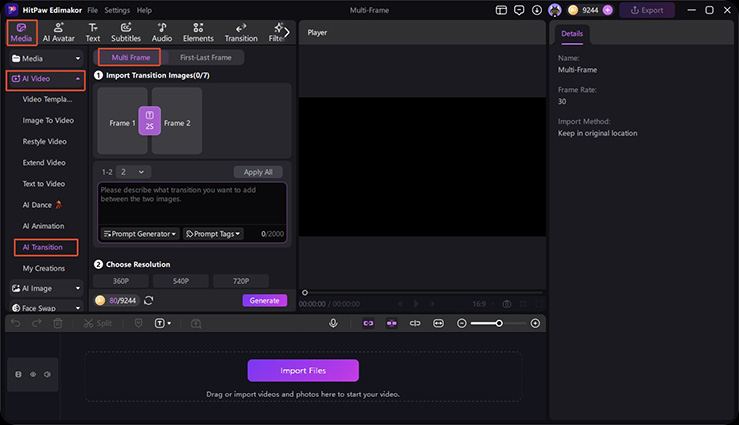The width and height of the screenshot is (739, 425).
Task: Switch to the First-Last Frame tab
Action: click(x=205, y=57)
